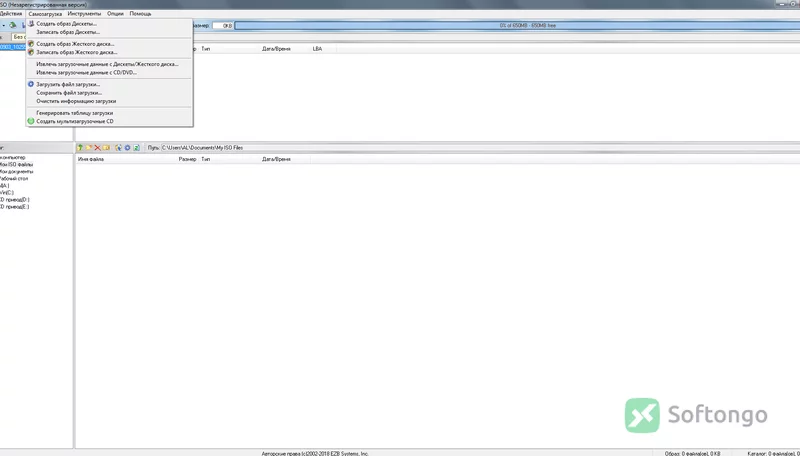
Task: Open the Опции menu
Action: click(115, 14)
